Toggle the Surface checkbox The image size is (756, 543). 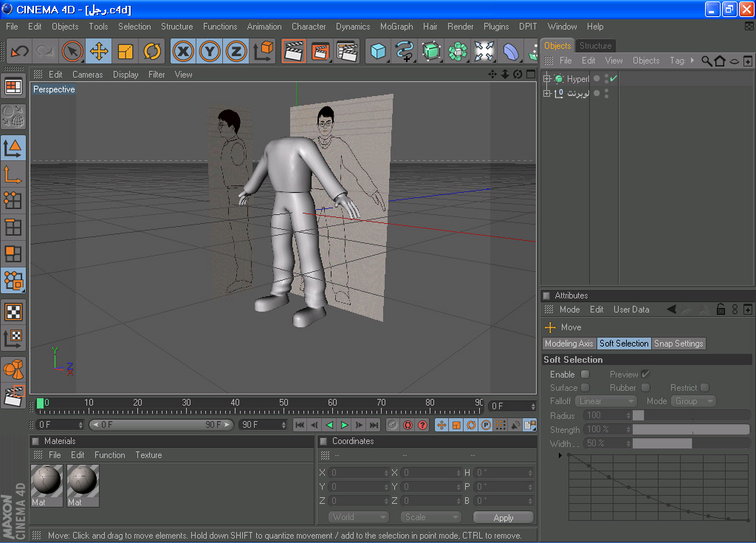tap(585, 388)
